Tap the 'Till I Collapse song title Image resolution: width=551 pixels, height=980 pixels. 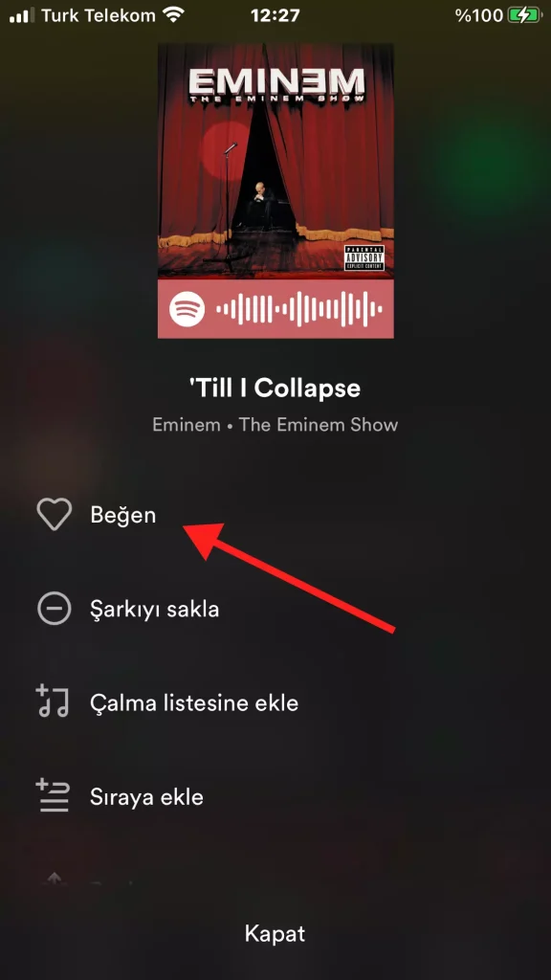[275, 389]
